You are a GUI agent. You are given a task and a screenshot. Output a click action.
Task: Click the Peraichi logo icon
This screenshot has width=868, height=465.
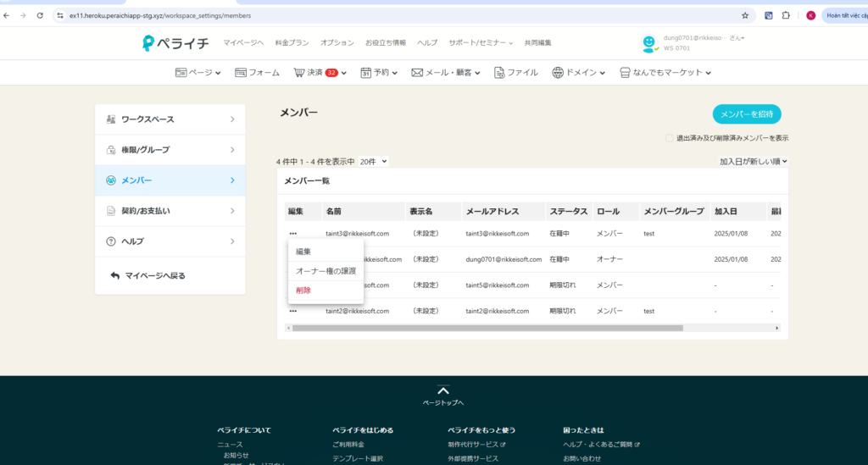(x=149, y=43)
